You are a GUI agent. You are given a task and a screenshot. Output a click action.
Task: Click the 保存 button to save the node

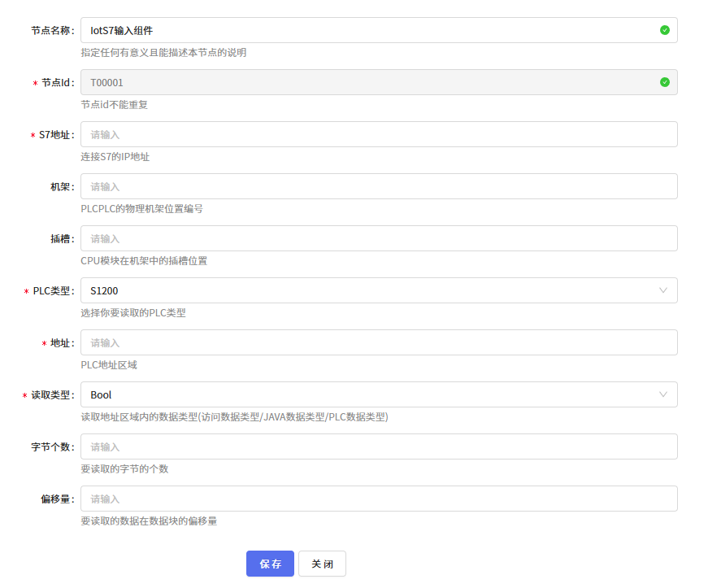point(269,563)
